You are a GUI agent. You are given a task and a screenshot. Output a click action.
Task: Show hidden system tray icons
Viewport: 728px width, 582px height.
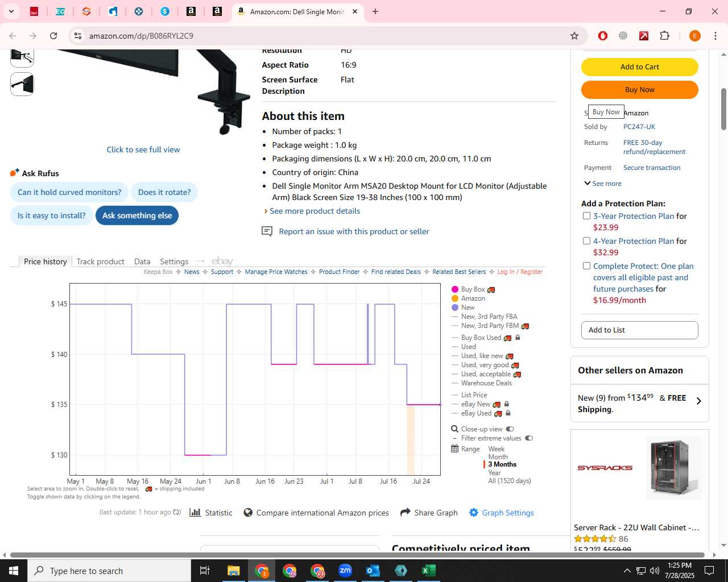pyautogui.click(x=627, y=571)
